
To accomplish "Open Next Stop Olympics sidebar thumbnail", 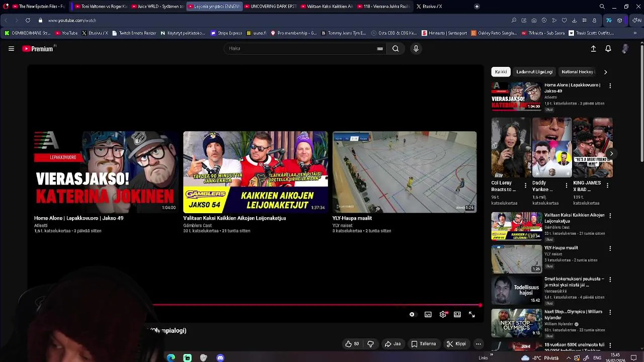I will (x=517, y=323).
